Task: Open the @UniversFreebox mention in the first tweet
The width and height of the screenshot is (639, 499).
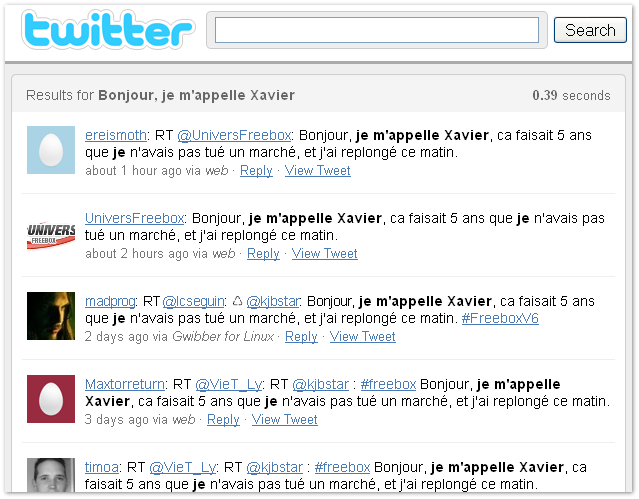Action: pos(234,135)
